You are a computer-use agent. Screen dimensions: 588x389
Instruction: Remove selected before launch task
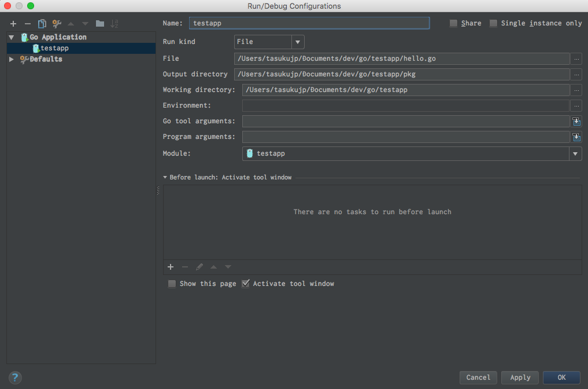tap(185, 267)
